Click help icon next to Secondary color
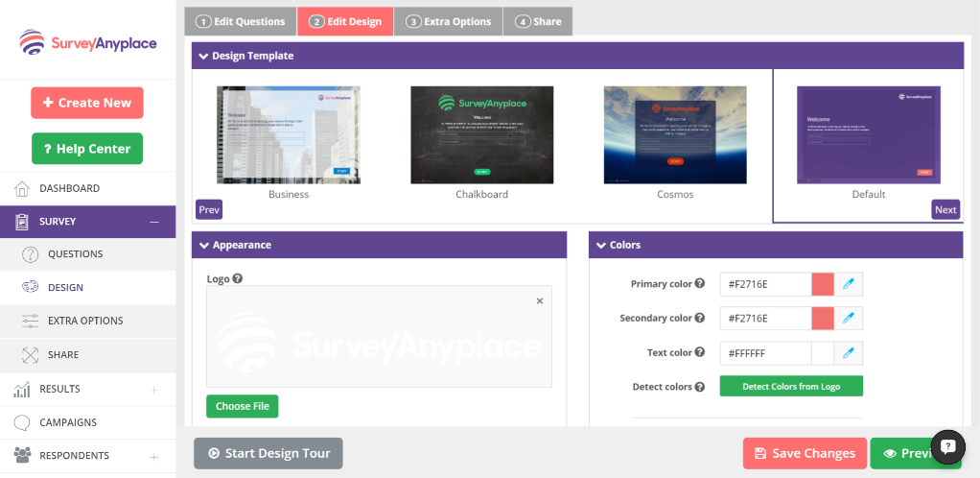 tap(700, 318)
